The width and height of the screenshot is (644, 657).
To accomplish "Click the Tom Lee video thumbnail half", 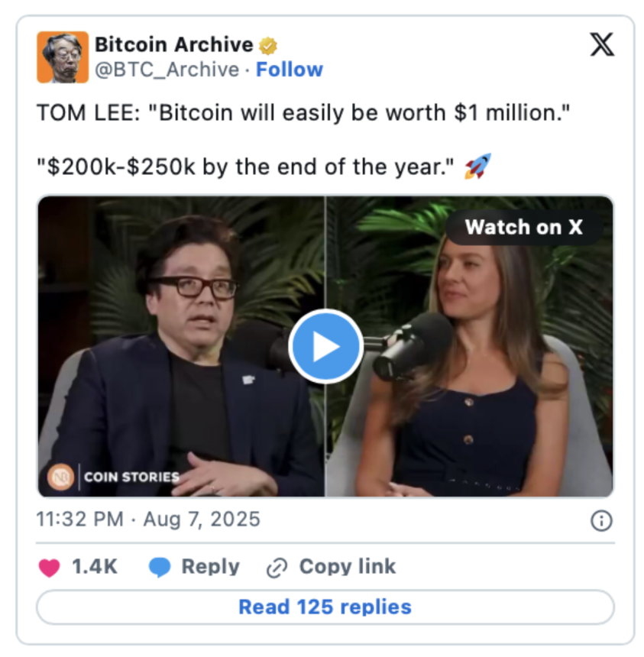I will [181, 347].
